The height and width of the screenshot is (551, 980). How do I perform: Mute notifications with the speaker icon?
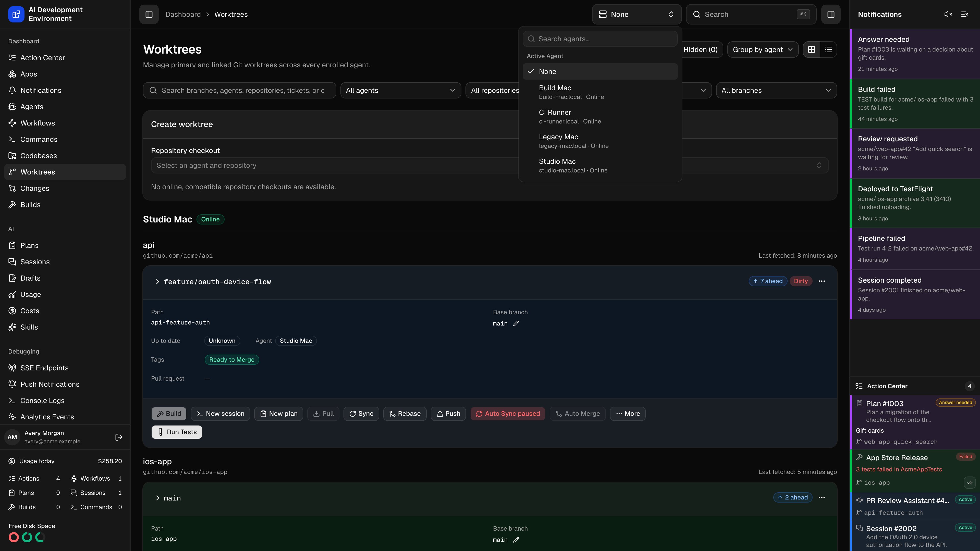(x=948, y=15)
